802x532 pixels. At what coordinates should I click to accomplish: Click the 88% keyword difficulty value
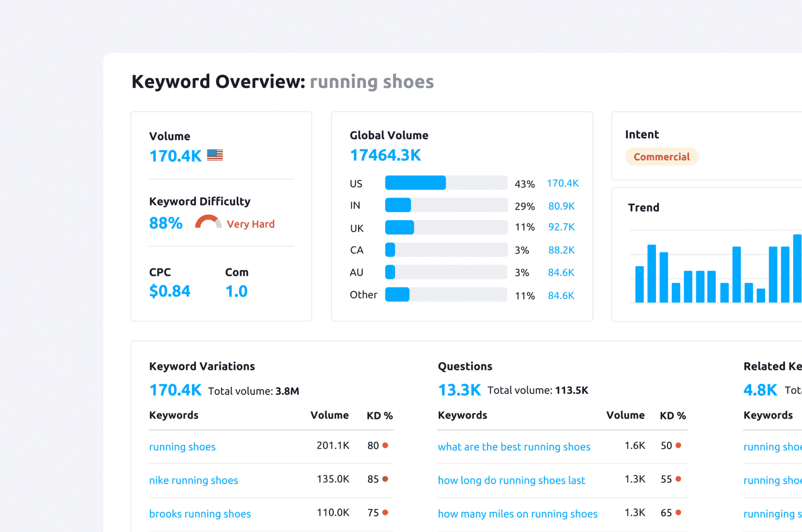coord(166,223)
